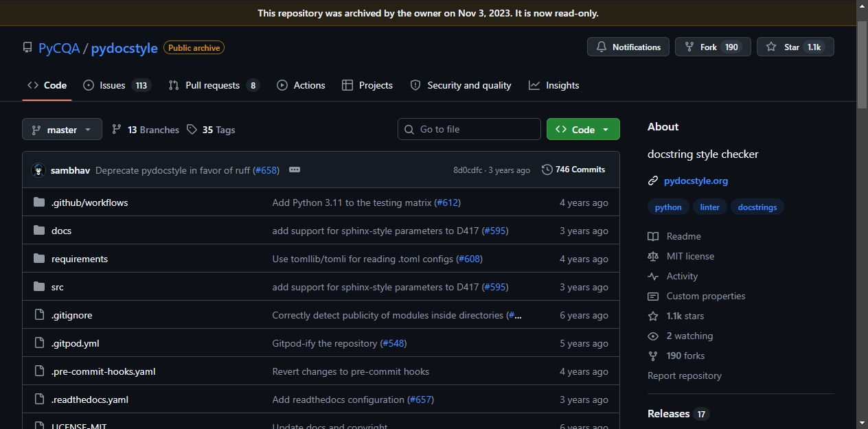Go to the Insights tab
The width and height of the screenshot is (868, 429).
coord(553,85)
